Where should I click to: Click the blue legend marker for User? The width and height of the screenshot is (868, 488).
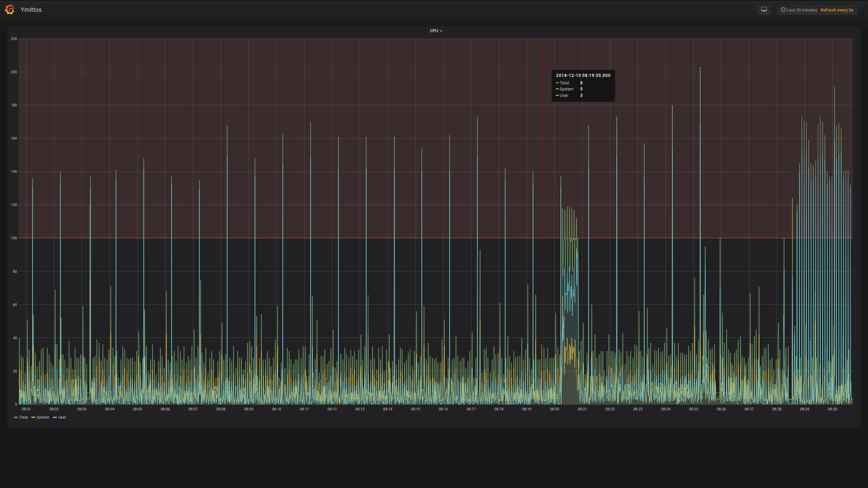(55, 417)
